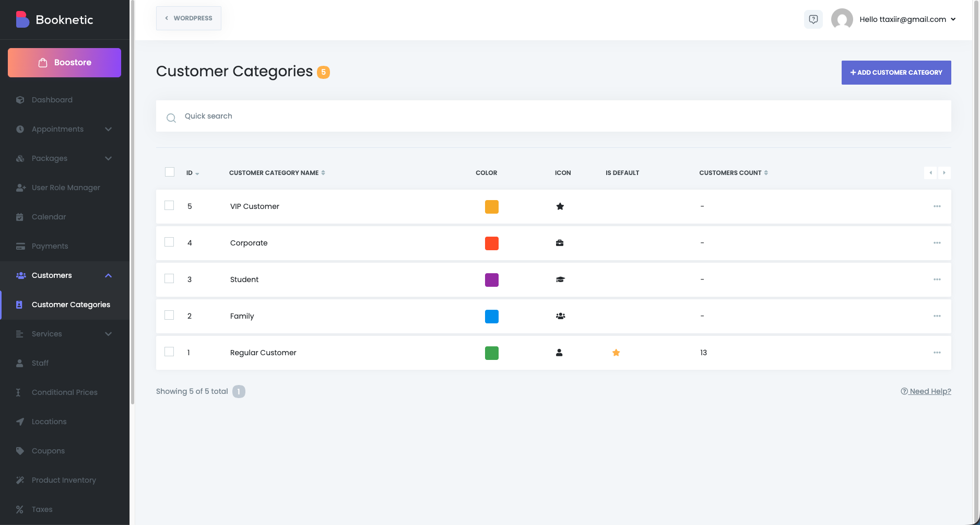Open the three-dot menu for Regular Customer

[x=937, y=353]
